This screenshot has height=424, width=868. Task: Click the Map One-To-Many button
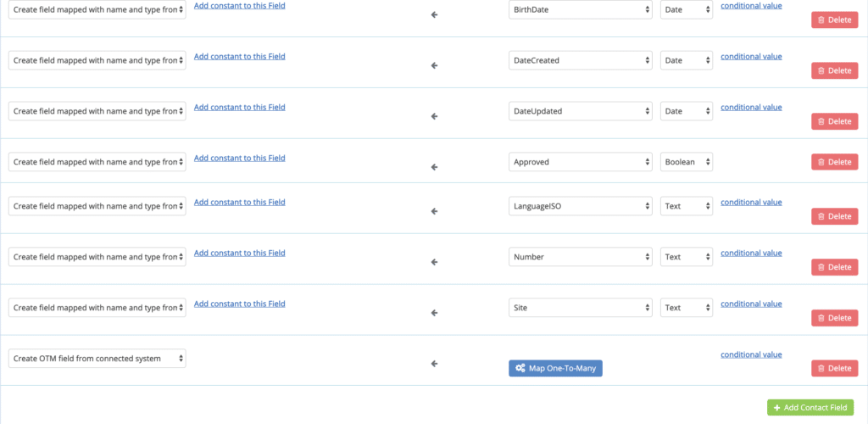click(555, 369)
